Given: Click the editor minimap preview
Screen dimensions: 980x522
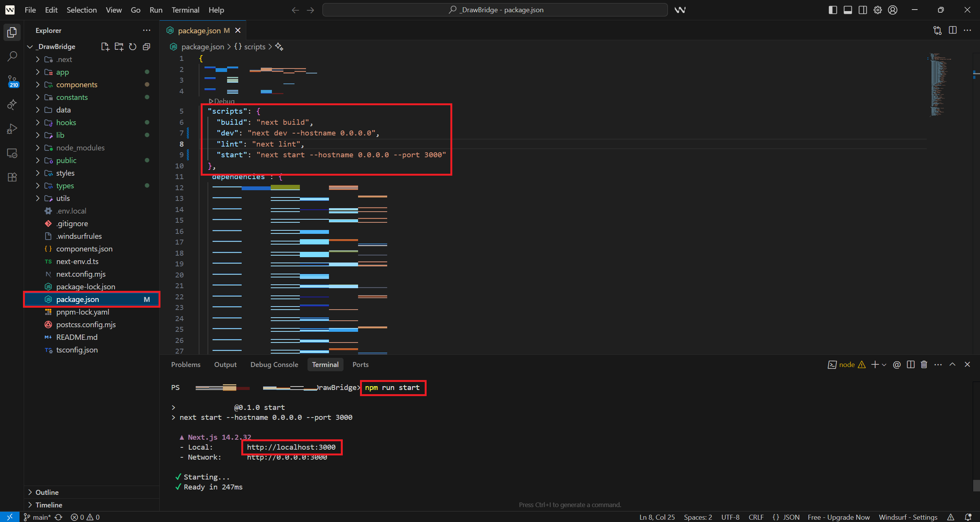Looking at the screenshot, I should [937, 84].
